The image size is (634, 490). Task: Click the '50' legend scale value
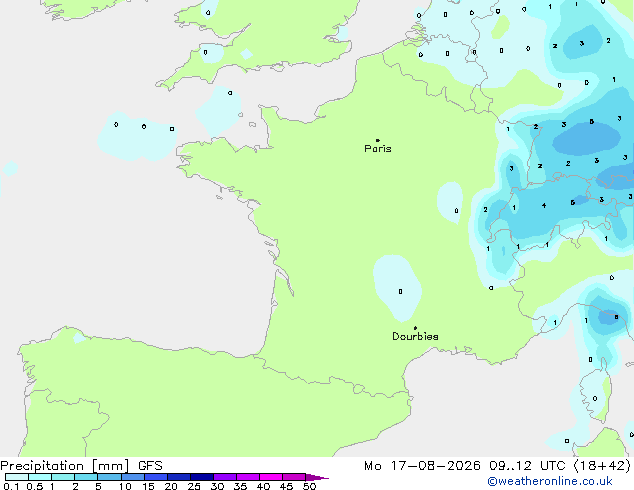pyautogui.click(x=309, y=486)
